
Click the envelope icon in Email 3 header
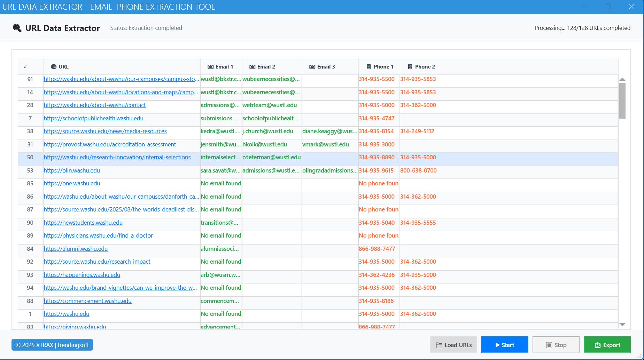pos(312,67)
